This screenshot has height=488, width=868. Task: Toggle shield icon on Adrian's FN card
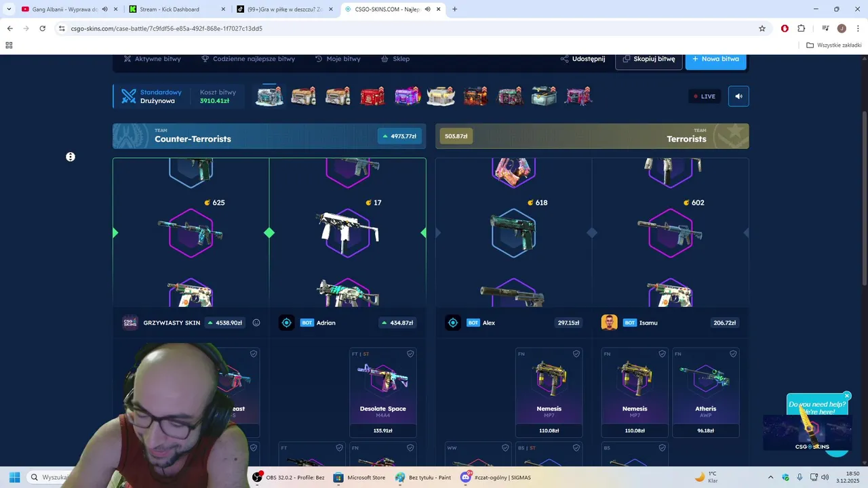pyautogui.click(x=410, y=447)
